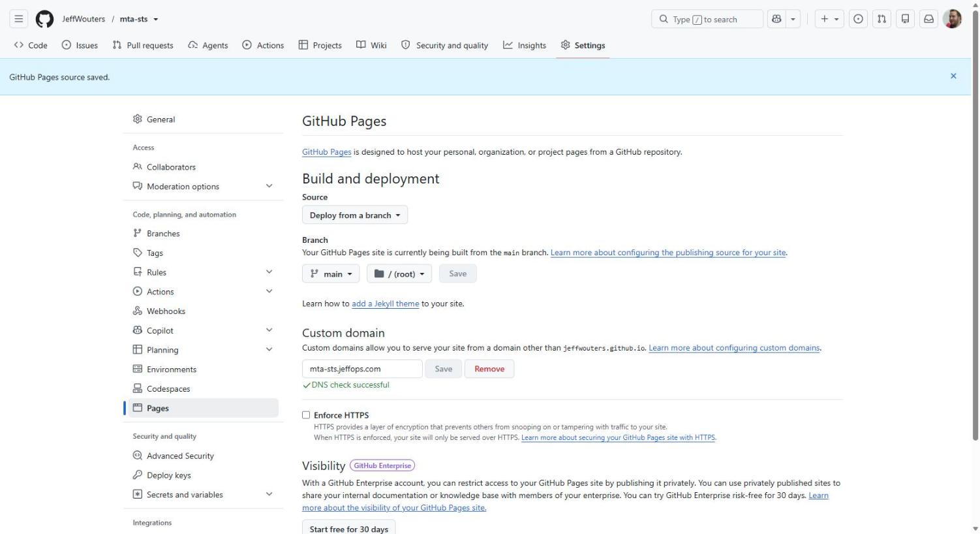
Task: Open the GitHub Pages documentation link
Action: (327, 152)
